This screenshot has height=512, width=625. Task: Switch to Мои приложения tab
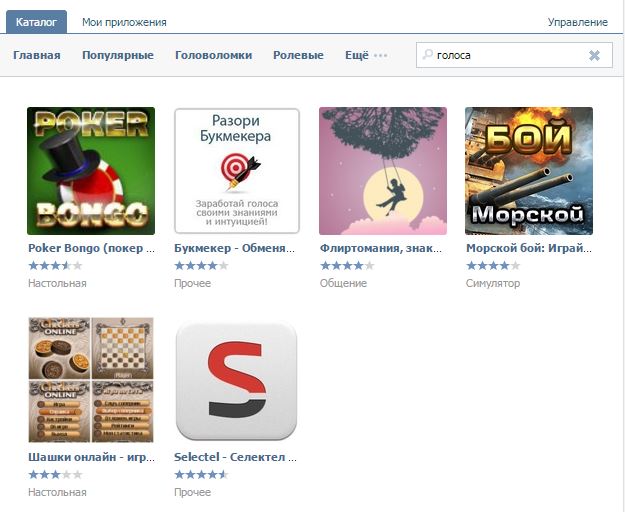124,22
